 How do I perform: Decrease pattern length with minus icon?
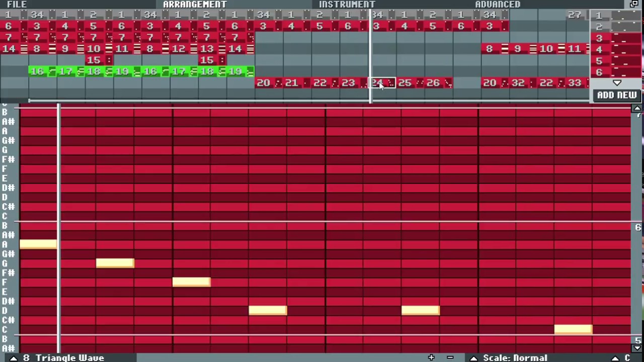pyautogui.click(x=450, y=357)
